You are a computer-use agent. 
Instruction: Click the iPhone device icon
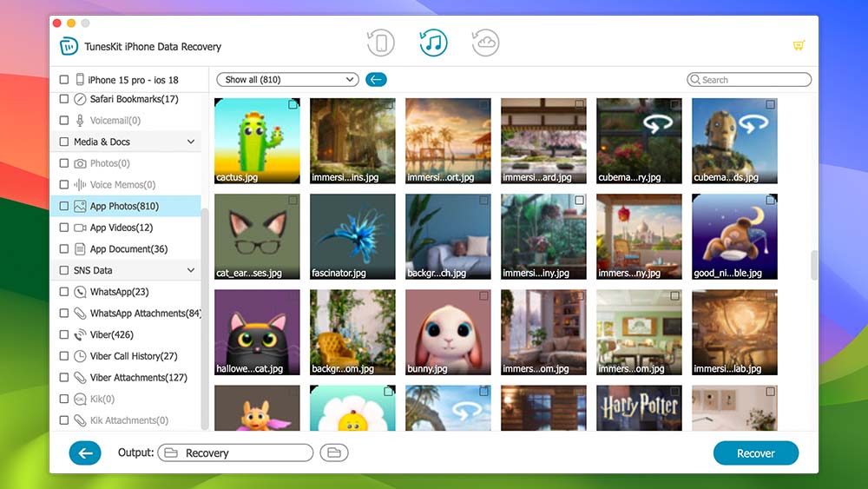(80, 80)
